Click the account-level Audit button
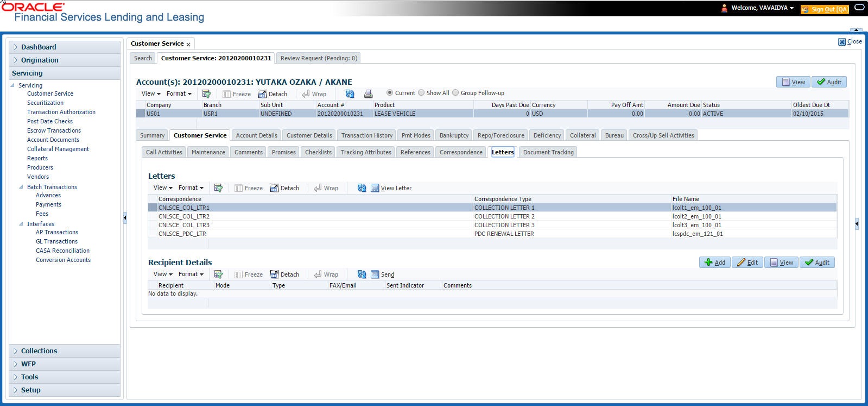 point(829,82)
